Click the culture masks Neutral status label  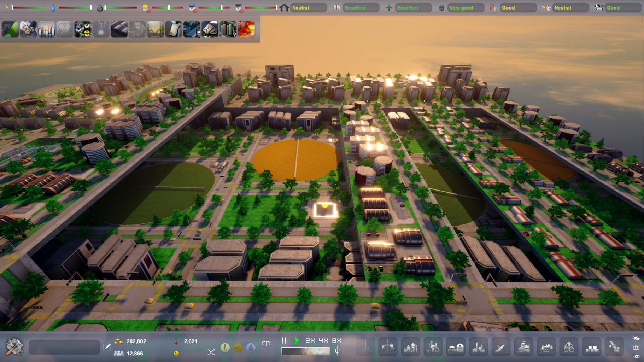[563, 8]
